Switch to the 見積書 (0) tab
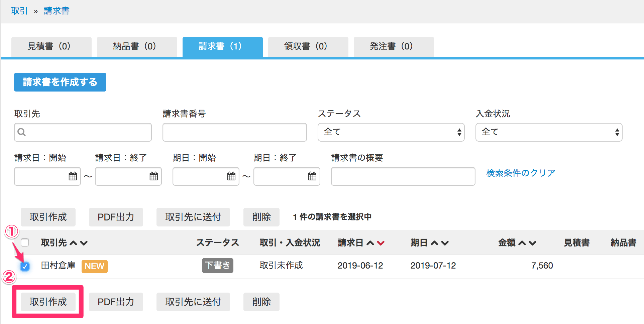 pyautogui.click(x=51, y=46)
